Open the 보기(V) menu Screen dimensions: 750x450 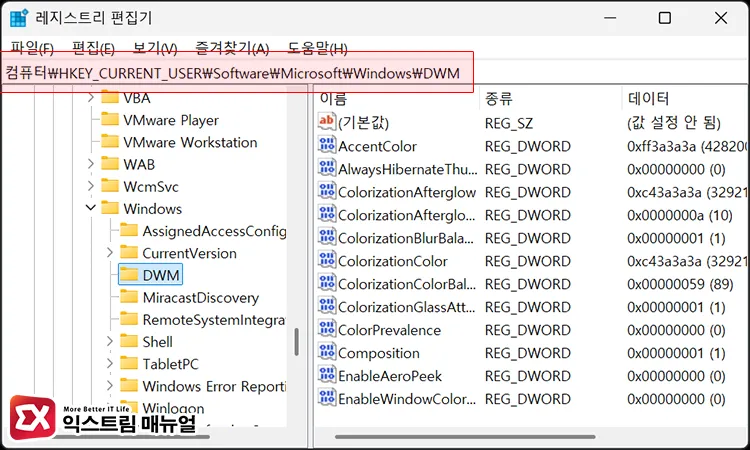tap(155, 48)
